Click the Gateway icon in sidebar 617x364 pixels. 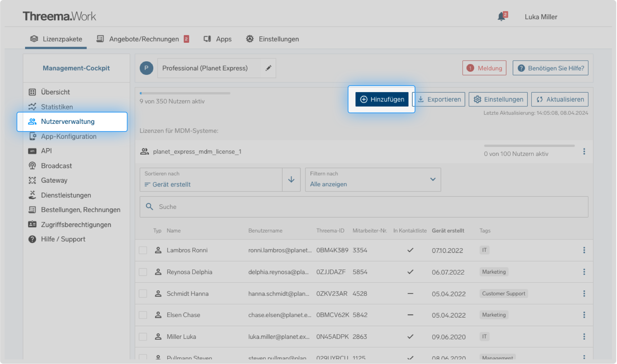(32, 180)
